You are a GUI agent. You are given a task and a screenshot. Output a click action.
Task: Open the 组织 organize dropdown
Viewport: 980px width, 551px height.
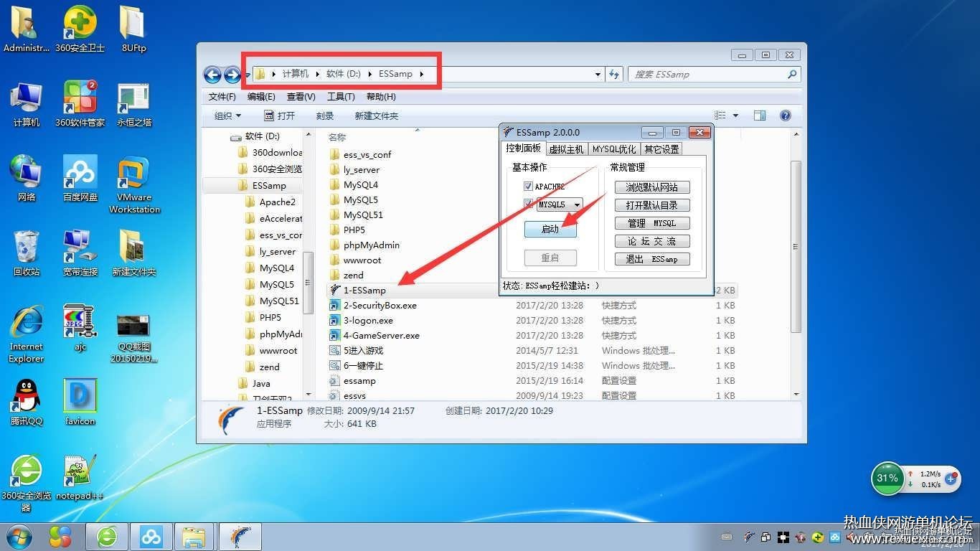click(227, 116)
